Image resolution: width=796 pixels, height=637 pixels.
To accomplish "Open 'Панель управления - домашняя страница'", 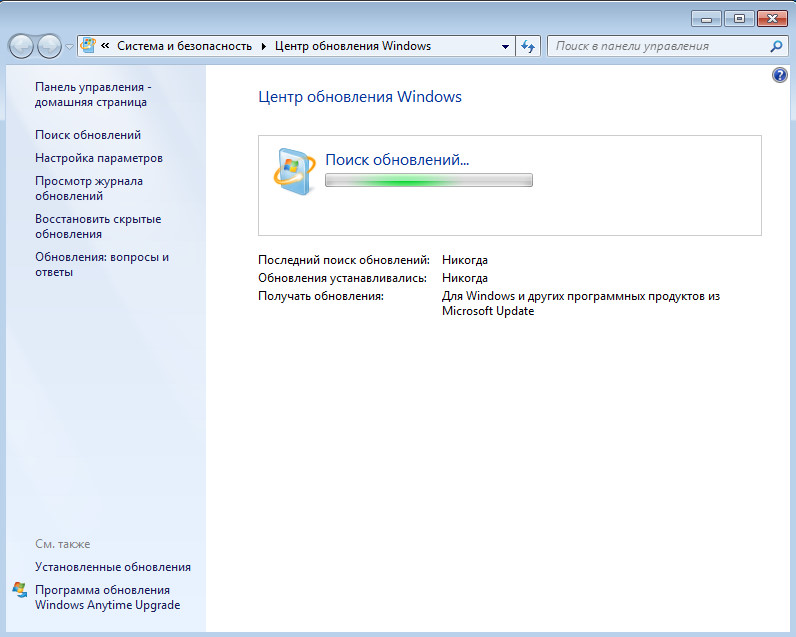I will [93, 94].
